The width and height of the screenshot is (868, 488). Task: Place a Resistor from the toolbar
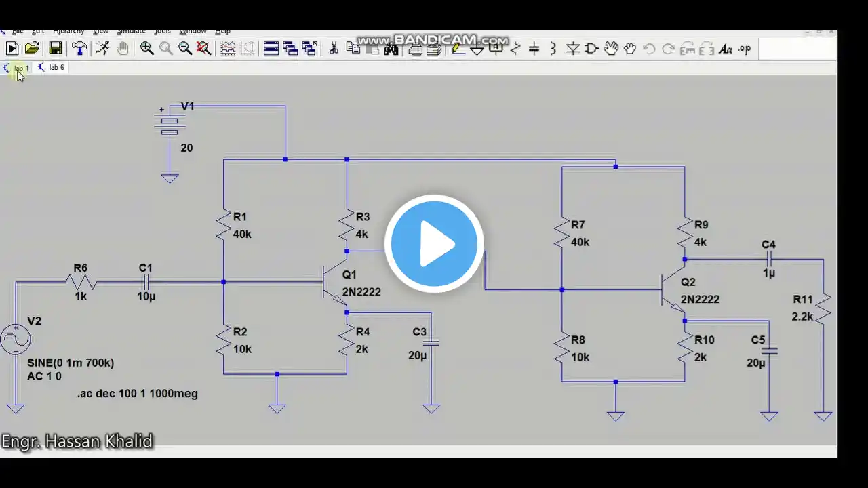(x=515, y=48)
